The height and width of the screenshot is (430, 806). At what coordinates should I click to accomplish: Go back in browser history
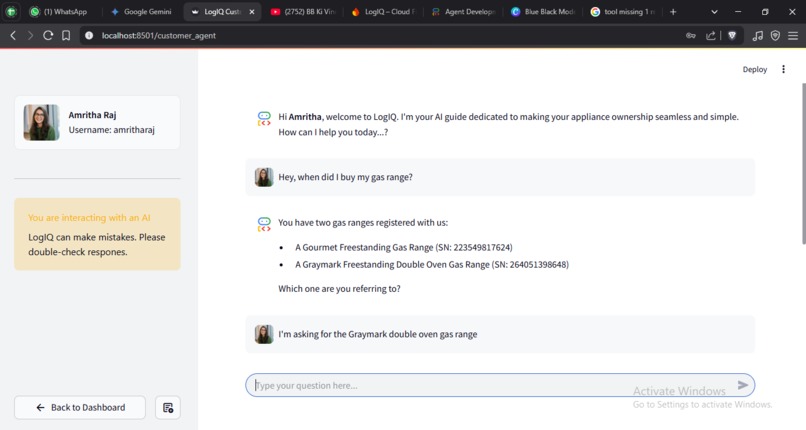pyautogui.click(x=13, y=35)
